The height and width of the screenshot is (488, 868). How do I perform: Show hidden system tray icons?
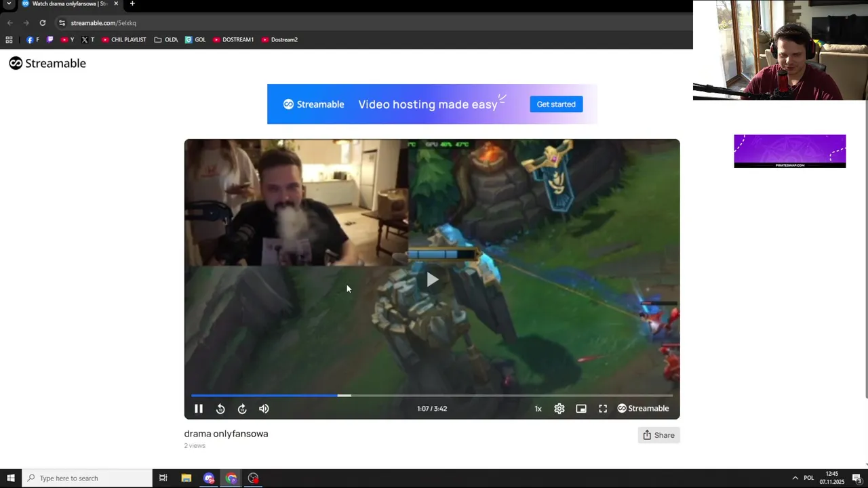tap(795, 479)
